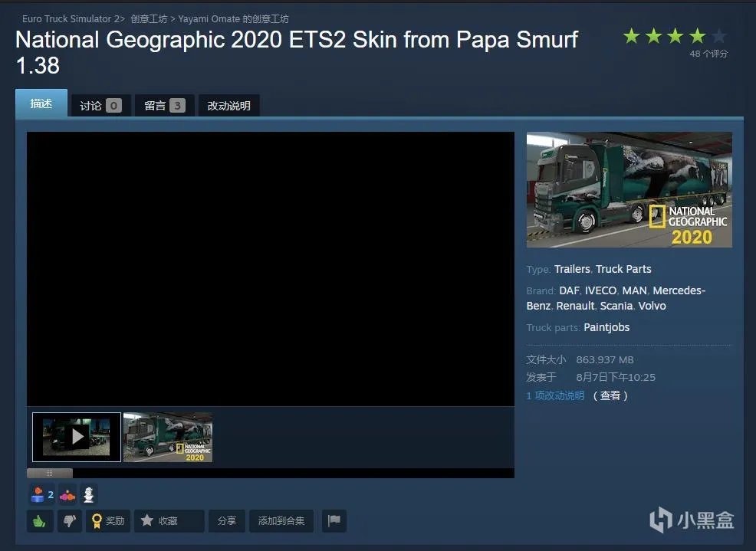Click the white statue award badge

88,494
